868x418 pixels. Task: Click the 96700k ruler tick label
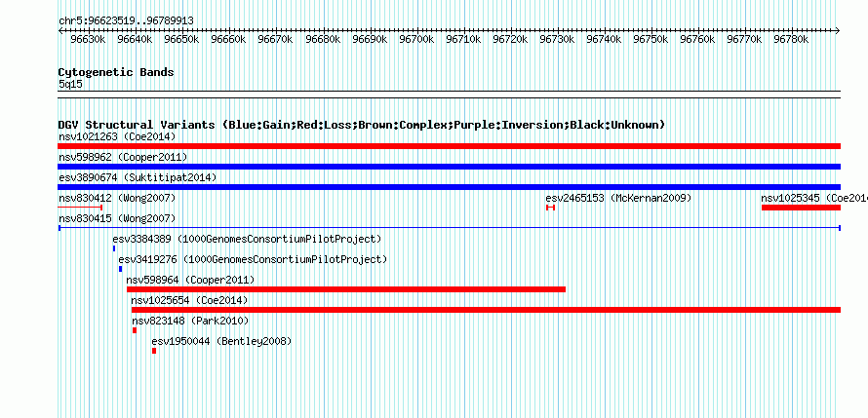[x=416, y=39]
